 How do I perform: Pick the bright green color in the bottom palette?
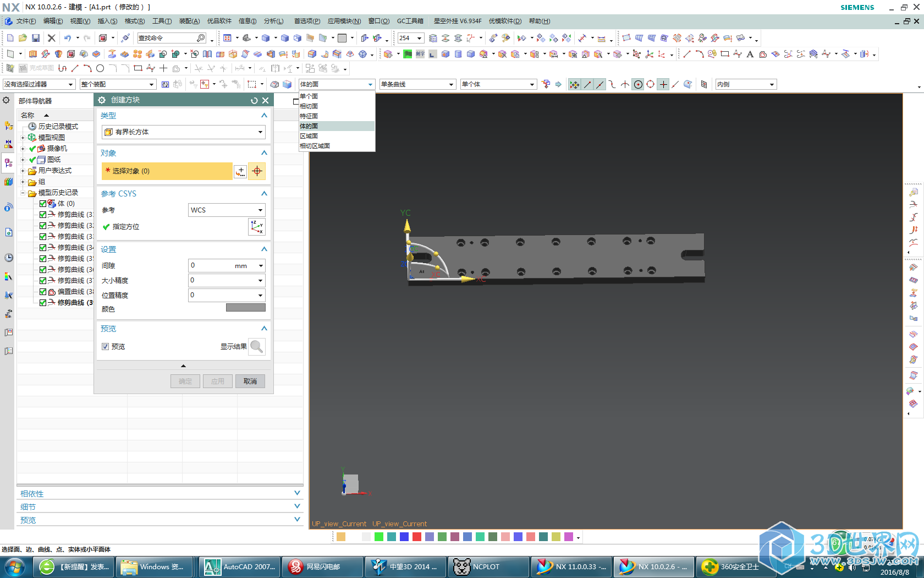(x=378, y=537)
